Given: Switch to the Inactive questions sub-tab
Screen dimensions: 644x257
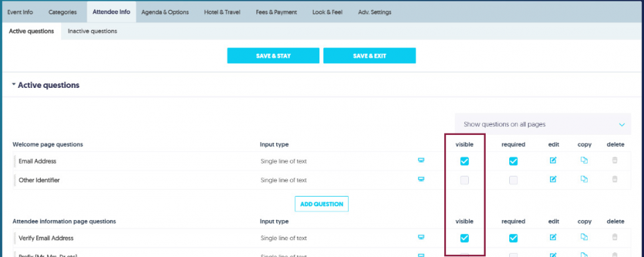Looking at the screenshot, I should point(93,31).
